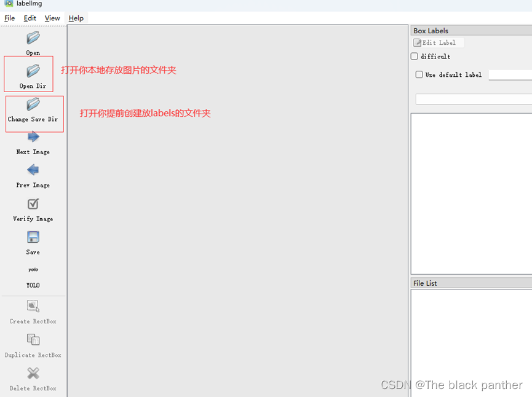Click the Edit Label button
The width and height of the screenshot is (532, 397).
point(438,43)
